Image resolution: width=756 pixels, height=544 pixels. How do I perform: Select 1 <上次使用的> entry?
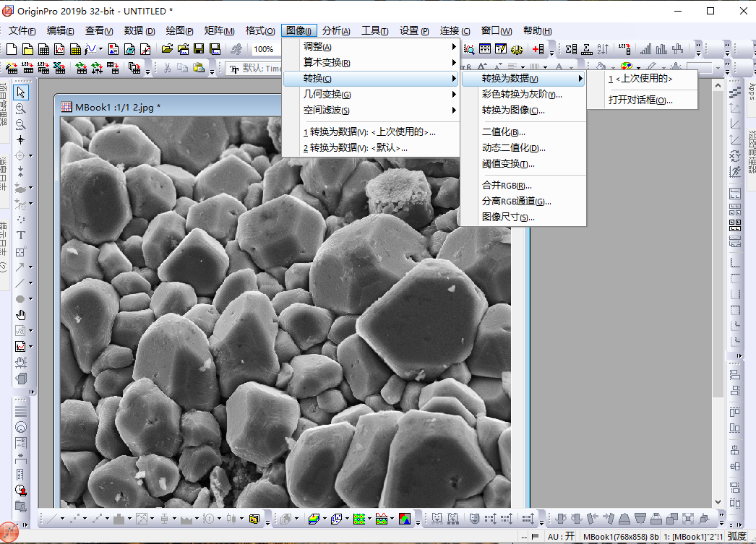pos(640,79)
